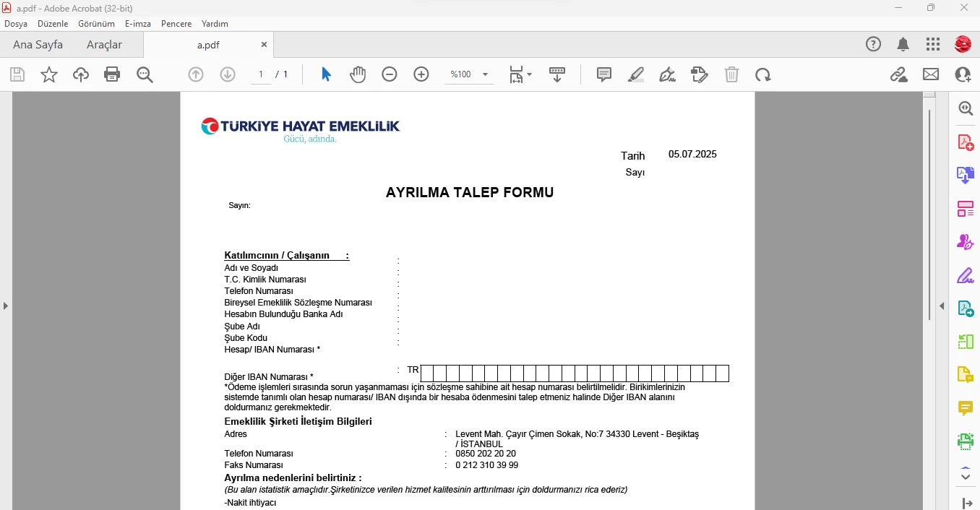Click the Türkiye Hayat Emeklilik logo

(x=301, y=129)
